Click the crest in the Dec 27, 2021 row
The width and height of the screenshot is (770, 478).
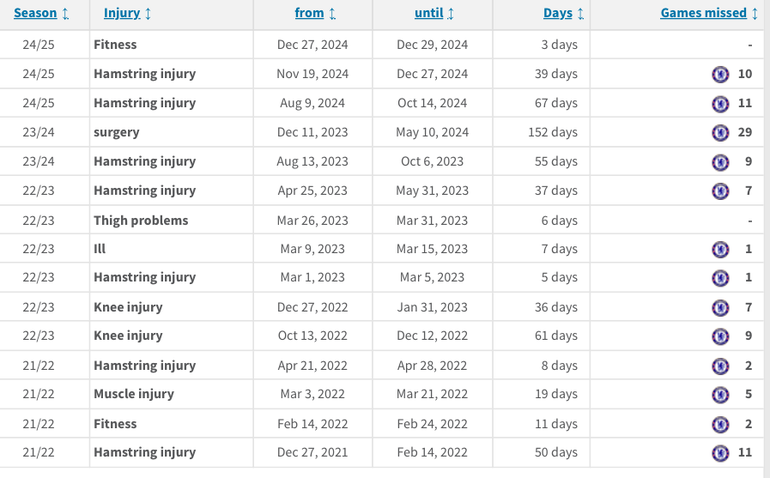coord(720,453)
